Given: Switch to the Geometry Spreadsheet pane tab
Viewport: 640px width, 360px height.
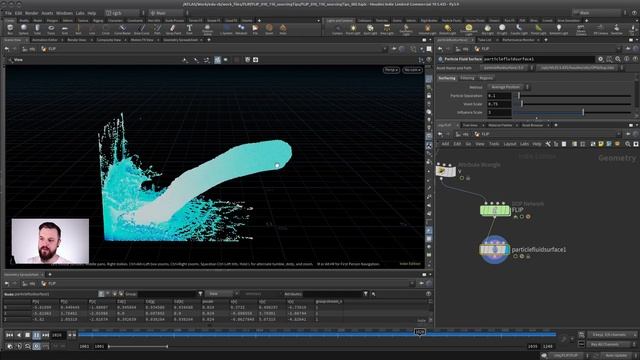Looking at the screenshot, I should (x=180, y=40).
